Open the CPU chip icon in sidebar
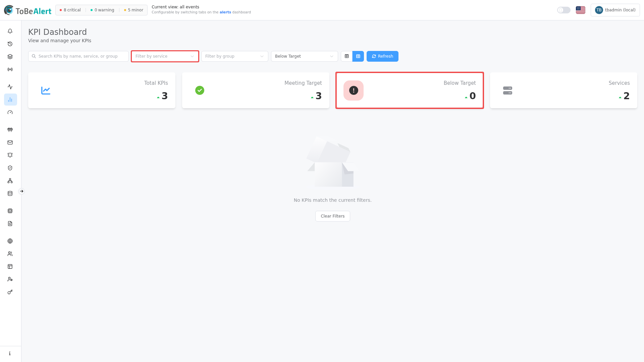The image size is (644, 362). [10, 211]
